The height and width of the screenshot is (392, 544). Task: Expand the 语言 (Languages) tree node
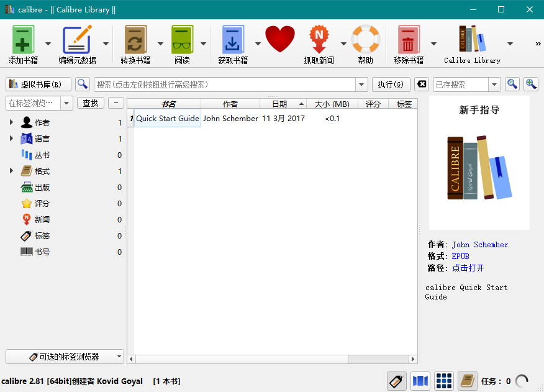(x=11, y=139)
